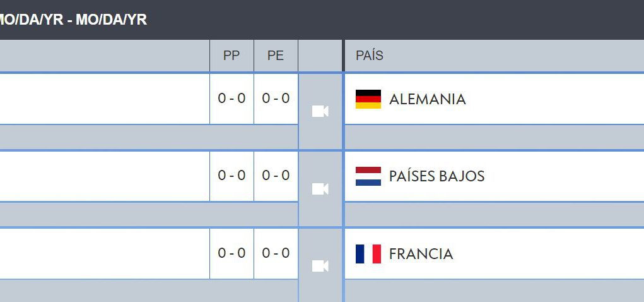The height and width of the screenshot is (302, 644).
Task: Click the PE score for Alemania
Action: tap(276, 99)
